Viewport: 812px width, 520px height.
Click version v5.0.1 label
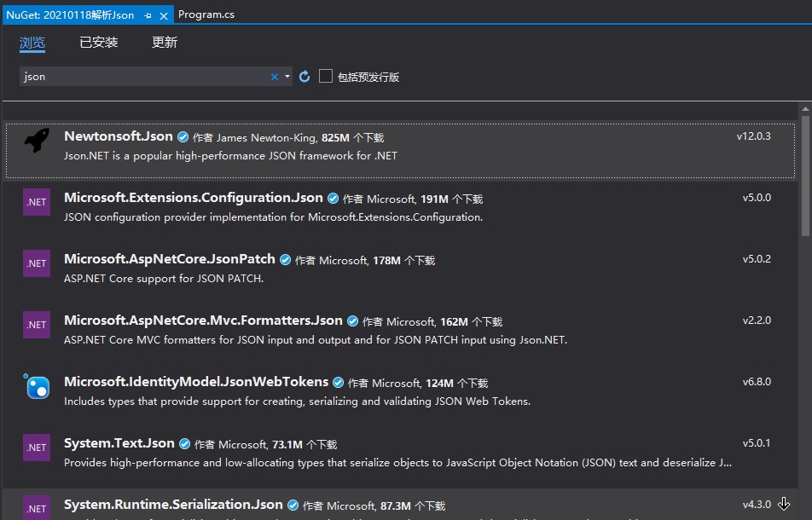pyautogui.click(x=757, y=443)
